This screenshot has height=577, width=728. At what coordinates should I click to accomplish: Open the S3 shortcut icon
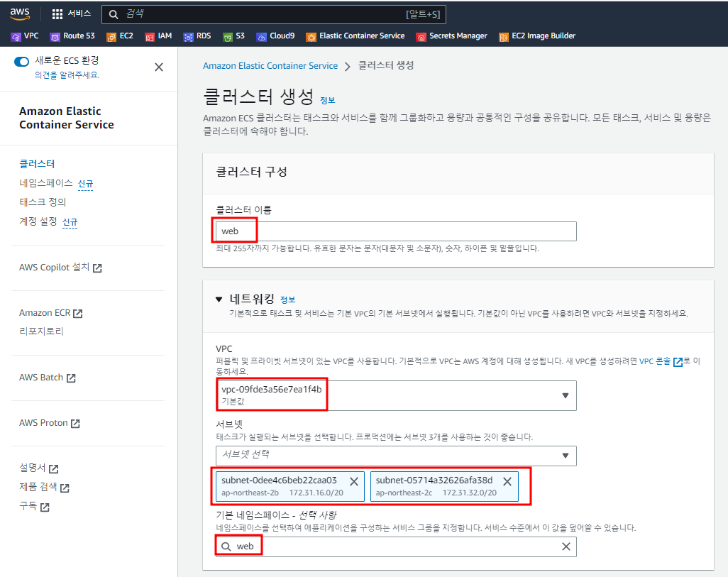pos(228,37)
